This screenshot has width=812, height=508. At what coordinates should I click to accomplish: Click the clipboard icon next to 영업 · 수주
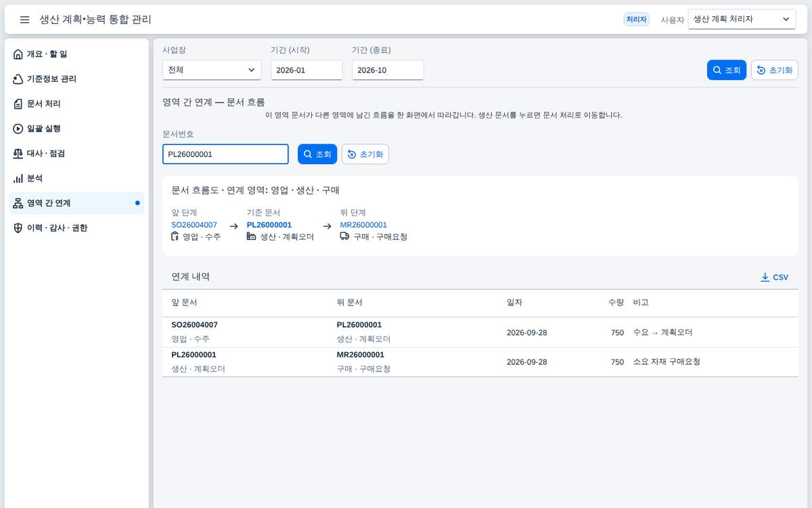[176, 236]
